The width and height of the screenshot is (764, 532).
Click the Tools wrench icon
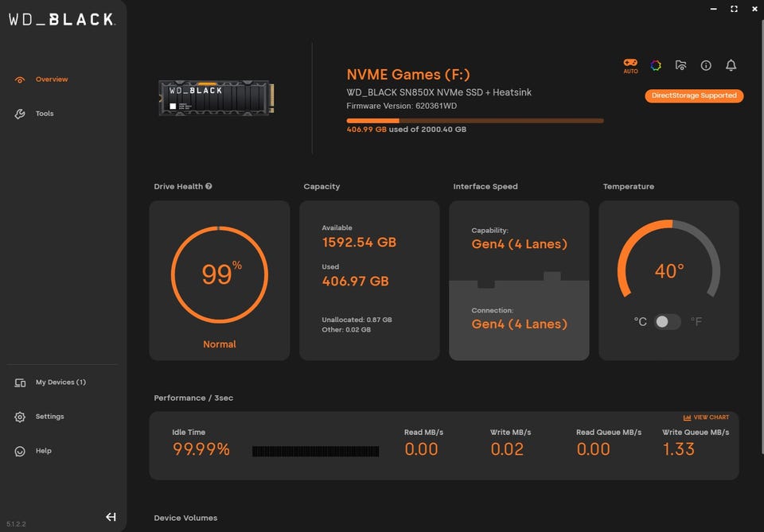click(x=19, y=114)
